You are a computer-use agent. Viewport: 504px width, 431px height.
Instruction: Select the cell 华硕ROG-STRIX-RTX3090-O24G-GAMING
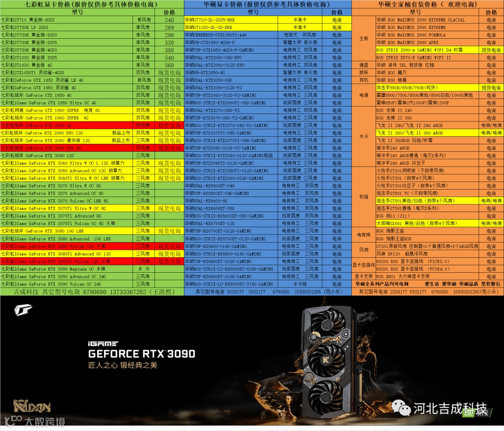coord(231,178)
